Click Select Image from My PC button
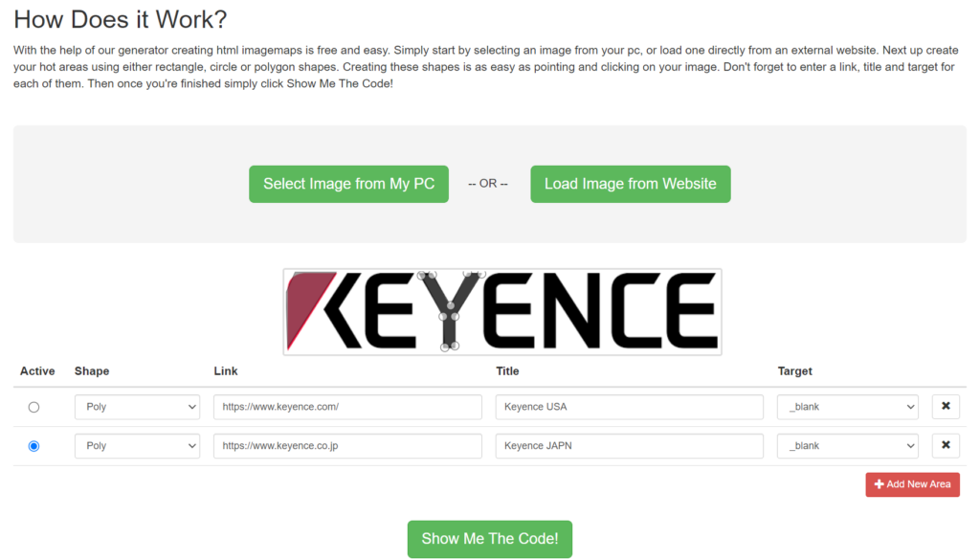The width and height of the screenshot is (980, 560). click(x=348, y=184)
